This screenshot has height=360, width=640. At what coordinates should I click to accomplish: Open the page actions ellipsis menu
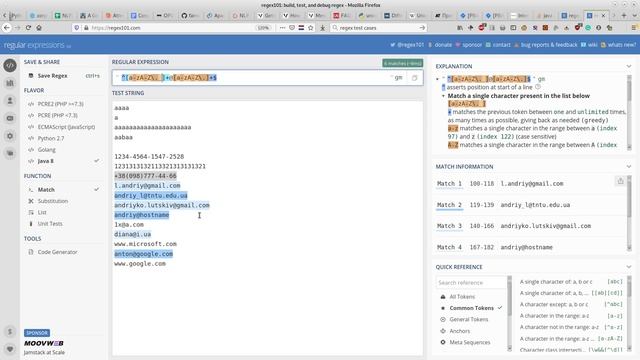point(282,28)
